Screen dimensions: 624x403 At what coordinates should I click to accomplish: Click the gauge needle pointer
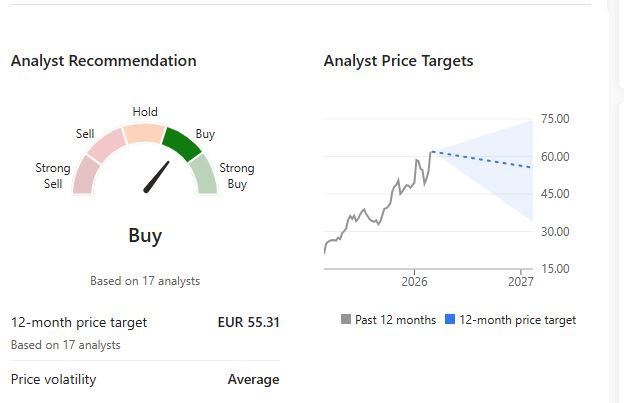coord(157,176)
